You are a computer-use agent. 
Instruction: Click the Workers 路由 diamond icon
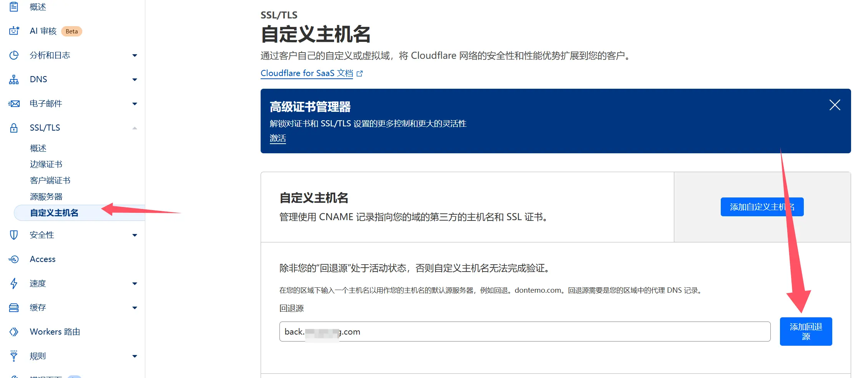click(x=14, y=332)
